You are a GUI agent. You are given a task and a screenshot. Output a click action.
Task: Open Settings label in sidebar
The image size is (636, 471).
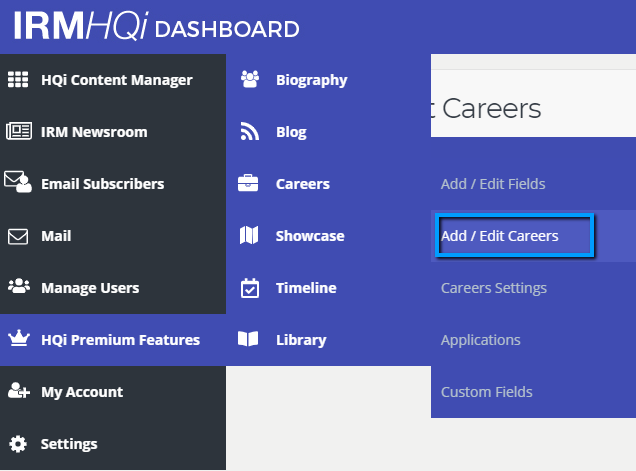point(69,444)
